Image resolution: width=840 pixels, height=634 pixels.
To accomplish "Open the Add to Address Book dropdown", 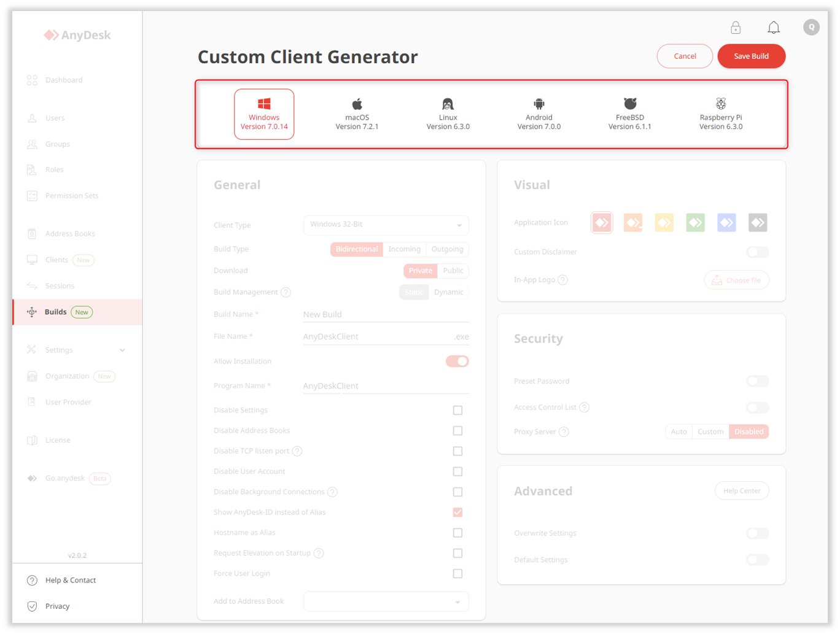I will [x=386, y=601].
